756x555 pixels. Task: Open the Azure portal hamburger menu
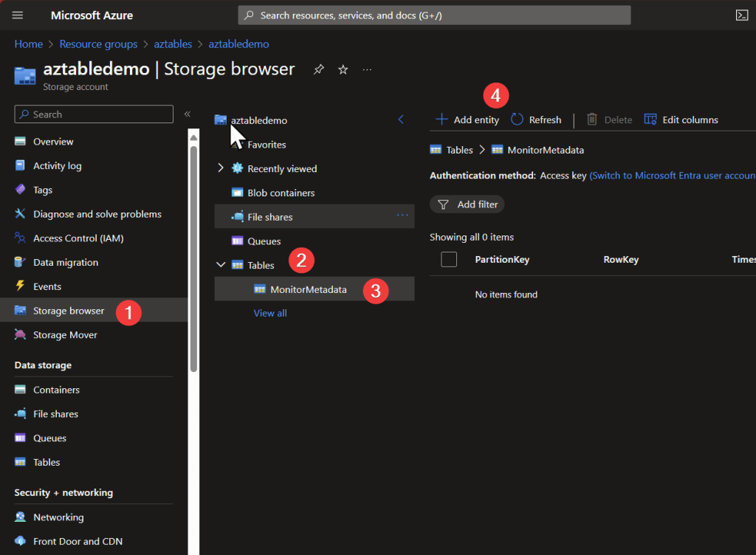[x=18, y=15]
